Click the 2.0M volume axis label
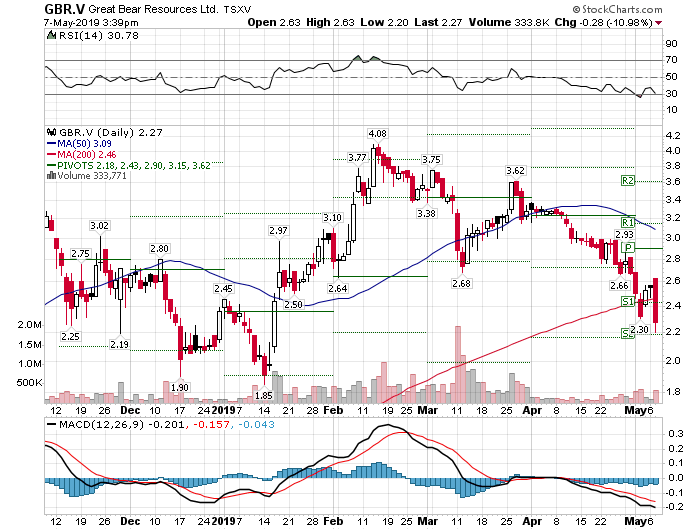This screenshot has width=700, height=530. (29, 325)
